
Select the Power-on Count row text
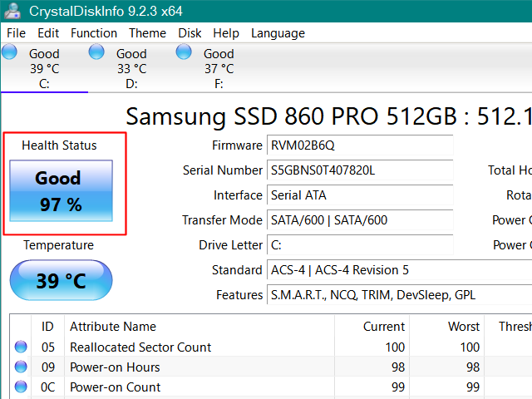tap(115, 387)
